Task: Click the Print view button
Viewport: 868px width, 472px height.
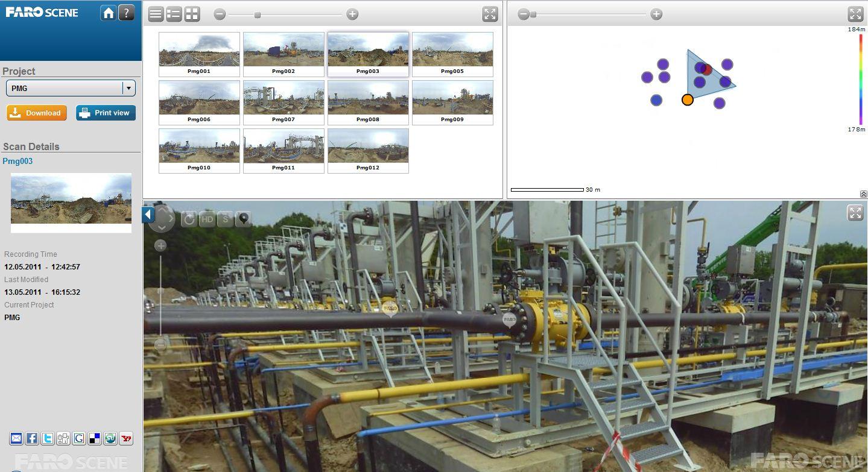Action: (x=106, y=113)
